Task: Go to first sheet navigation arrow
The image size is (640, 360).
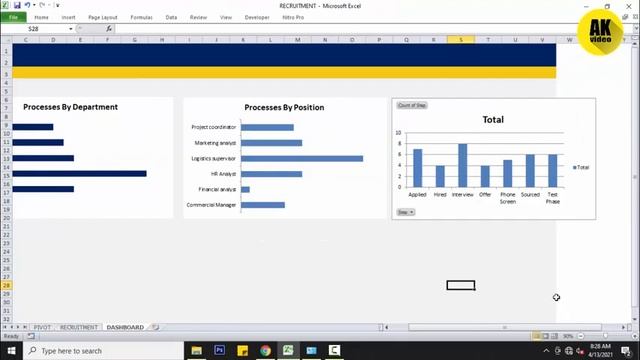Action: pos(4,327)
